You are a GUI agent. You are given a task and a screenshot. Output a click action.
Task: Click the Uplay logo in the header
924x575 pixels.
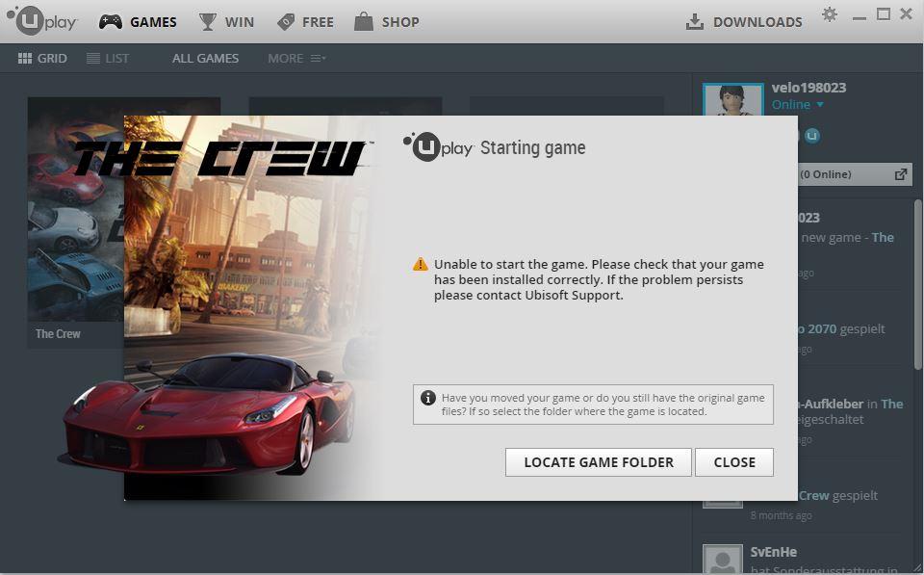[41, 20]
